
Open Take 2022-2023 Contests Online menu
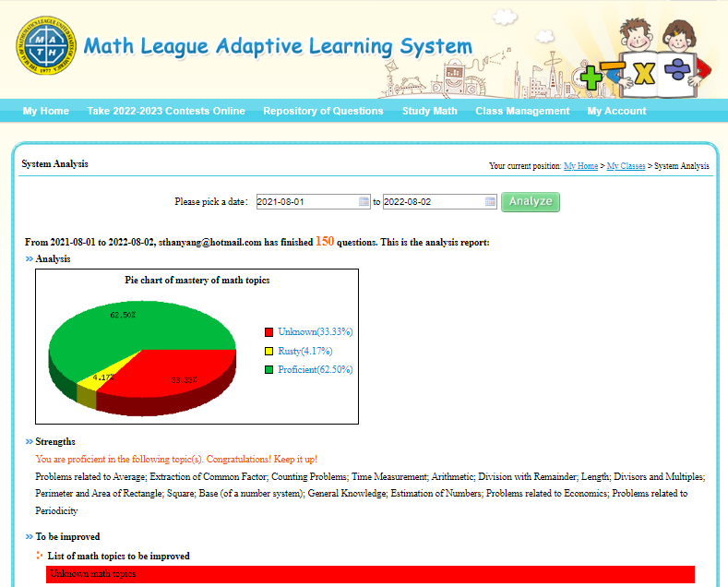[166, 111]
